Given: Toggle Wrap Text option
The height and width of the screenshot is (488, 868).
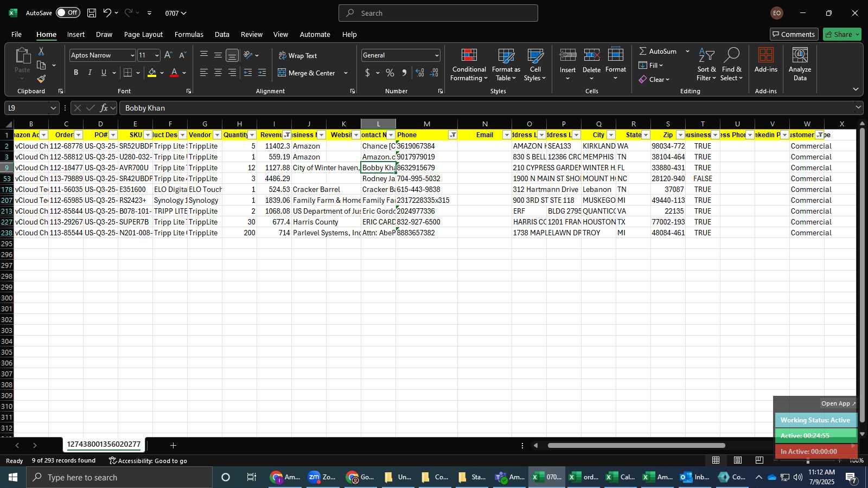Looking at the screenshot, I should (298, 55).
